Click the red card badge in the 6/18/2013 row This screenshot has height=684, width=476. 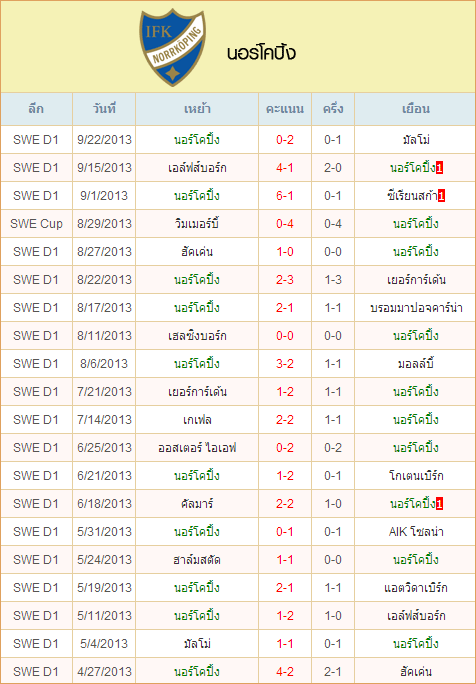[x=439, y=504]
